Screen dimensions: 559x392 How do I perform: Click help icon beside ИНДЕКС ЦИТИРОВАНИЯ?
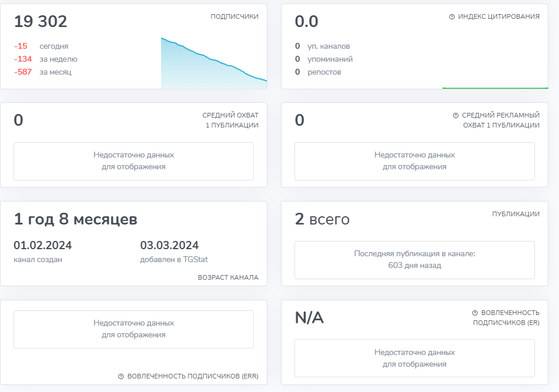click(x=451, y=17)
